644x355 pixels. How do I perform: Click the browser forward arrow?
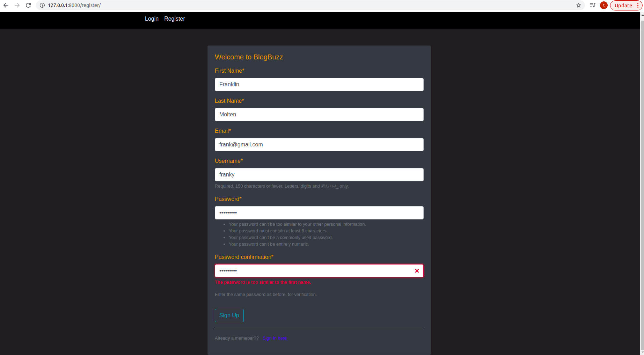[x=17, y=5]
